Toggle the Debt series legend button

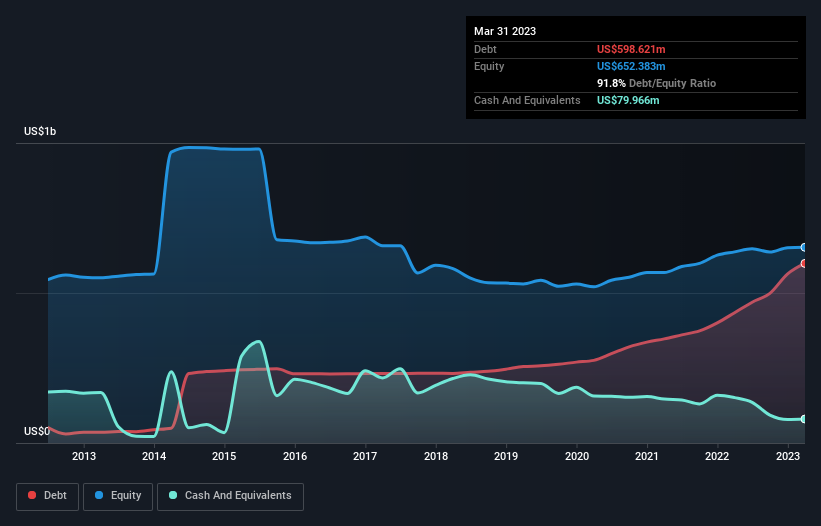48,496
